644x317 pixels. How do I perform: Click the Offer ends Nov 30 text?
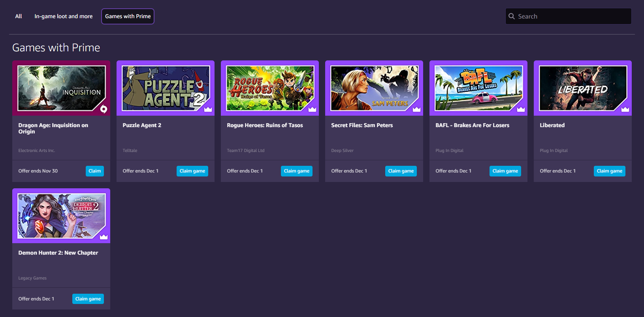(x=38, y=171)
